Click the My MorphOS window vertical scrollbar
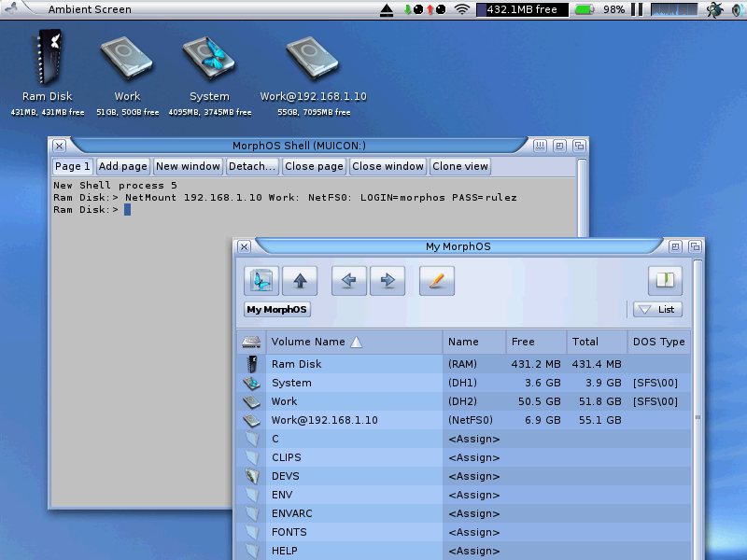The image size is (747, 560). click(698, 410)
